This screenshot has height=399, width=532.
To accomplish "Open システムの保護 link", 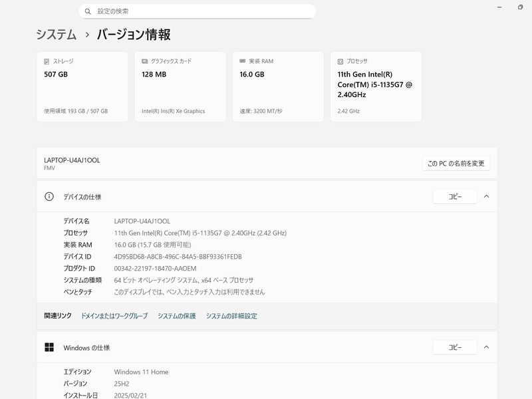I will click(x=177, y=316).
